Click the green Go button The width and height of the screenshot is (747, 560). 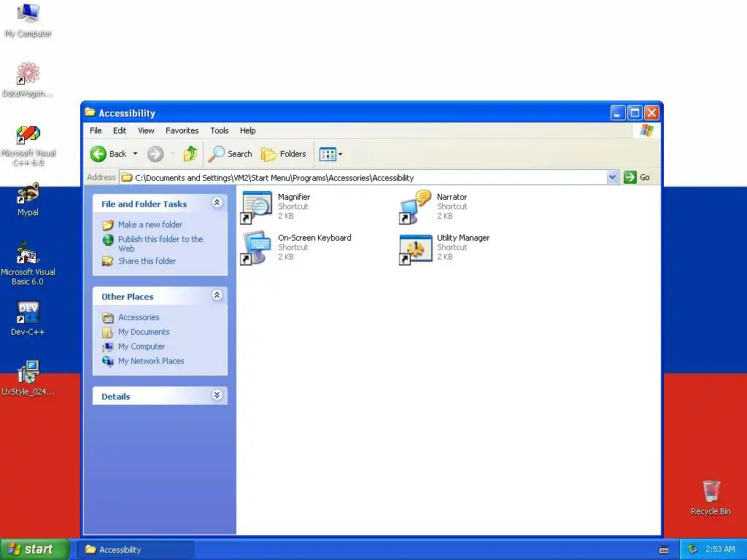637,177
